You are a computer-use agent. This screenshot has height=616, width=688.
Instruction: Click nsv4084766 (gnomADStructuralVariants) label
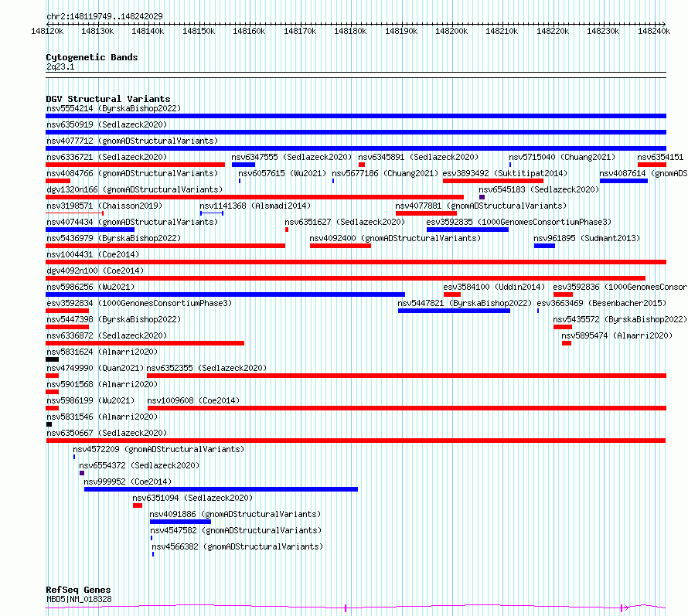click(x=132, y=173)
